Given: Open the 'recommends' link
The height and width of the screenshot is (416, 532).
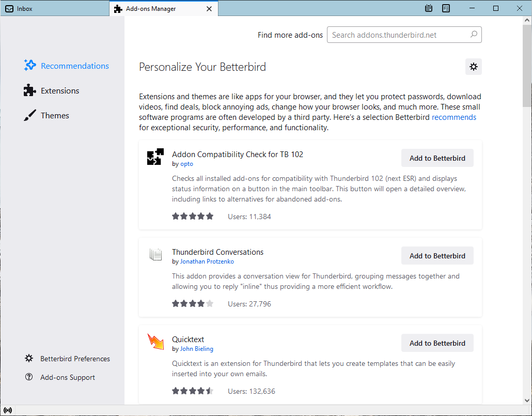Looking at the screenshot, I should tap(454, 117).
